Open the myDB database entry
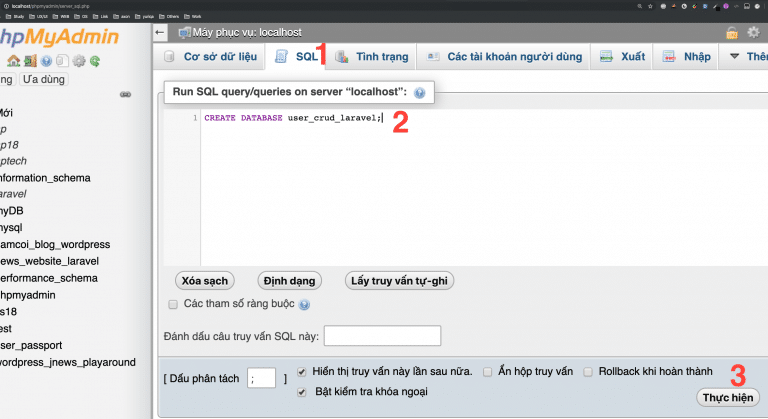 pos(12,211)
